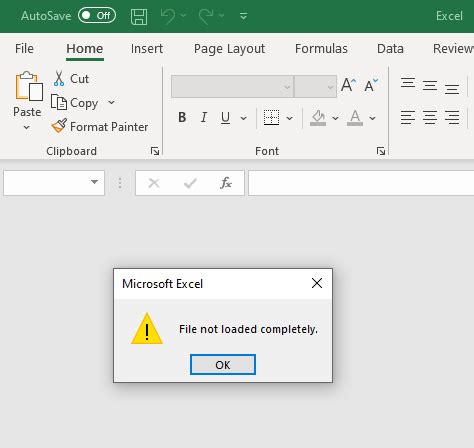This screenshot has height=448, width=474.
Task: Click the Redo arrow icon
Action: [x=206, y=16]
